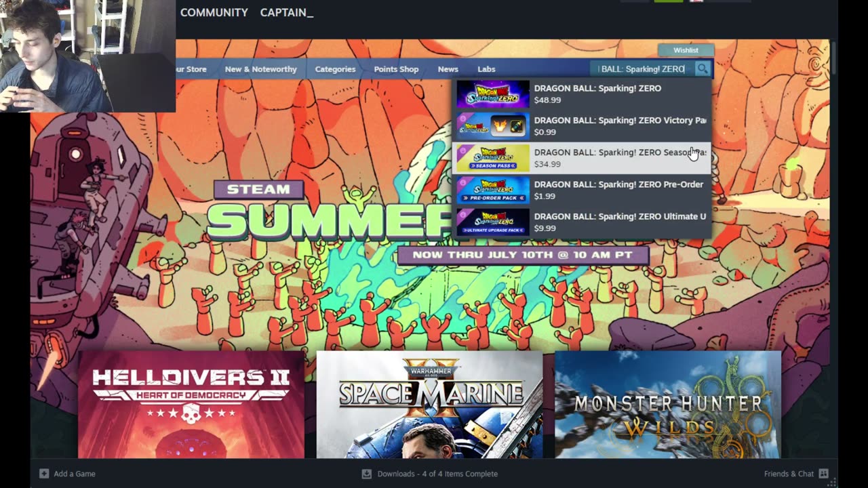Open the CAPTAIN_ profile menu
The image size is (868, 488).
[286, 12]
